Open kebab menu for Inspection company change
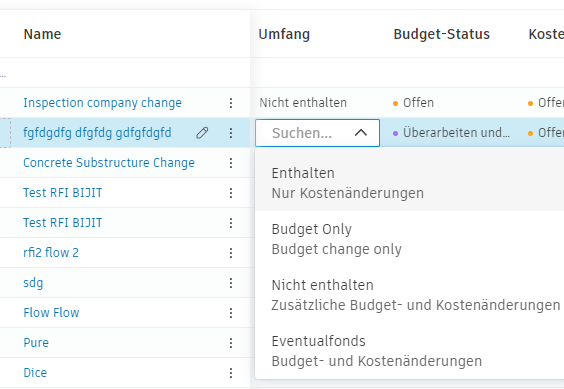 (x=231, y=103)
